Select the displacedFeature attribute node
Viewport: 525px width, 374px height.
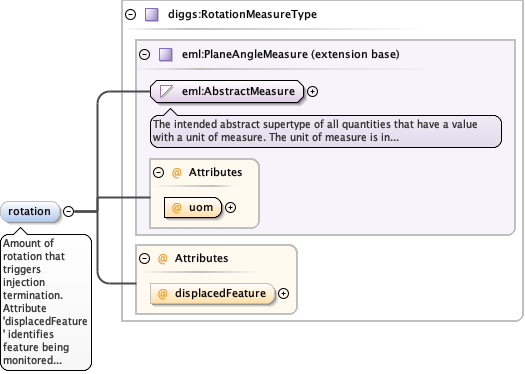(212, 294)
